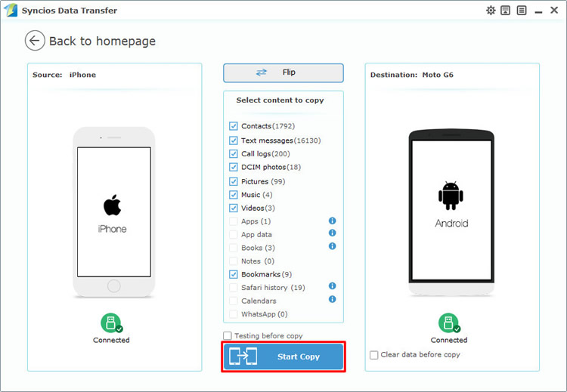Check the App data checkbox
The height and width of the screenshot is (392, 567).
(234, 234)
